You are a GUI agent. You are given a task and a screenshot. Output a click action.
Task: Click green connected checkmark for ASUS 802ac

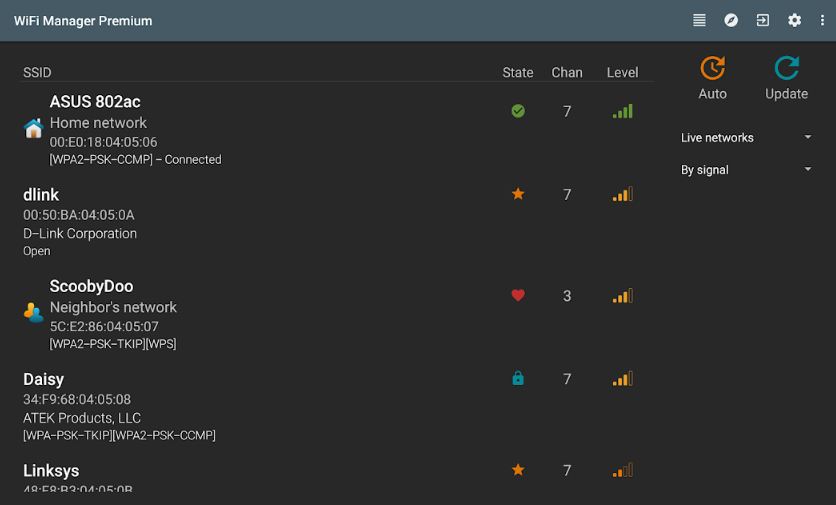click(x=518, y=111)
